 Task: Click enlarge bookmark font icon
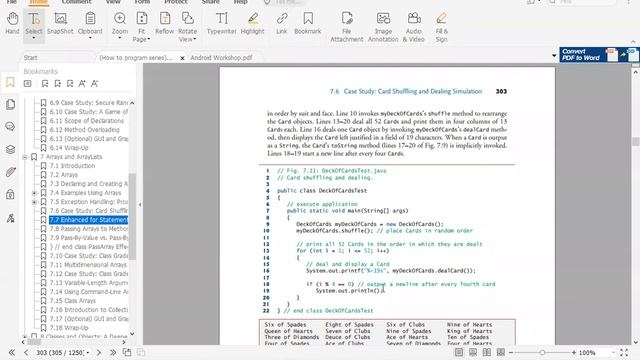pos(82,84)
